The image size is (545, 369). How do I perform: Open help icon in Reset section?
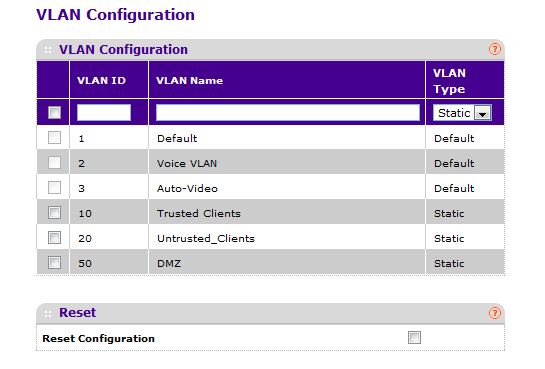tap(495, 313)
